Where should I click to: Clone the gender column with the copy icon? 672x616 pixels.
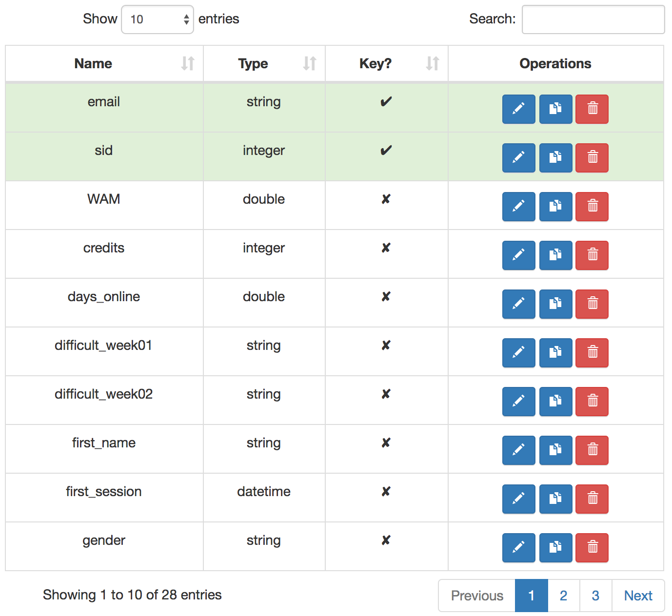[x=555, y=547]
